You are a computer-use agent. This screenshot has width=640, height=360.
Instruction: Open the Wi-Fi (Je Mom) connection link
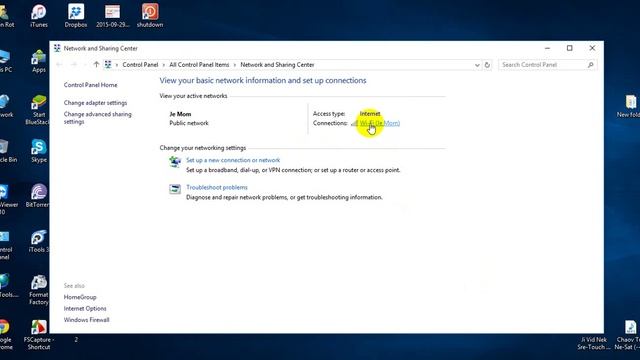tap(380, 123)
